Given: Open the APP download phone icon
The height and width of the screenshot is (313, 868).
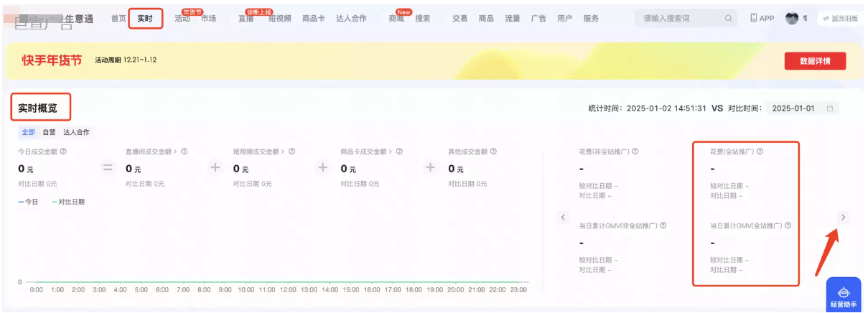Looking at the screenshot, I should [753, 19].
